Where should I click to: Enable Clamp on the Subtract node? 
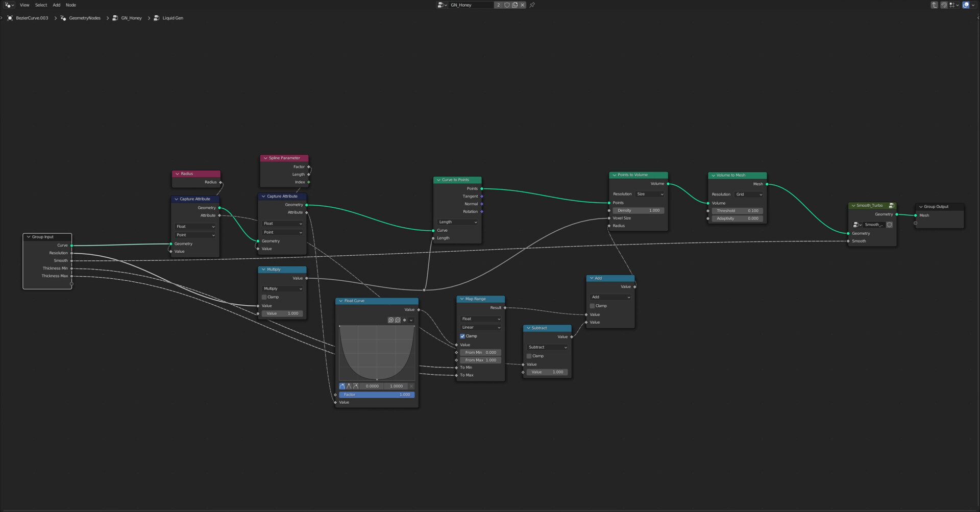(x=529, y=356)
